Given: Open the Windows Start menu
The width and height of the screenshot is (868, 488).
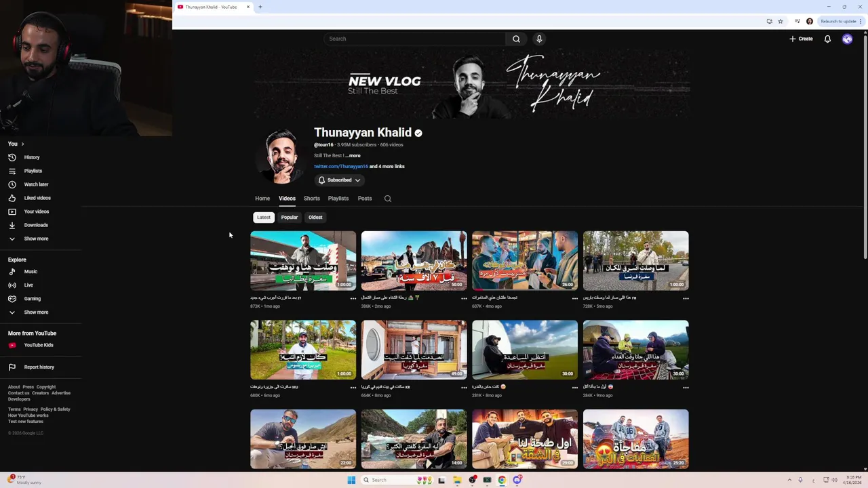Looking at the screenshot, I should click(x=351, y=480).
